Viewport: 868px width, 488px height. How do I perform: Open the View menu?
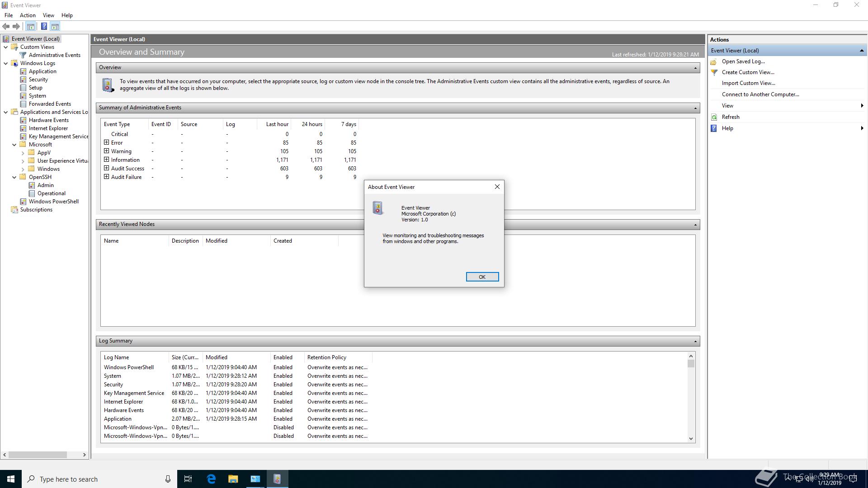tap(48, 15)
